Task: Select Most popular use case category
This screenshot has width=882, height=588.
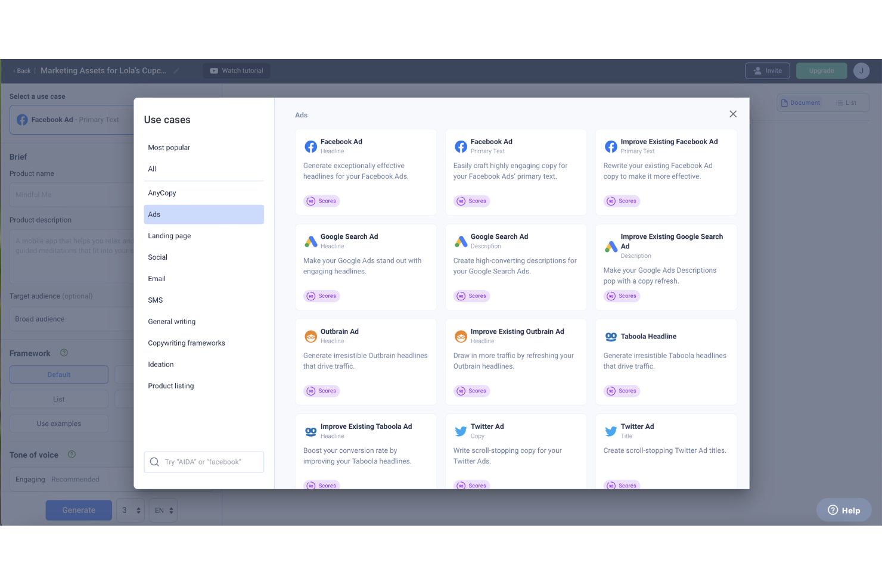Action: click(204, 148)
